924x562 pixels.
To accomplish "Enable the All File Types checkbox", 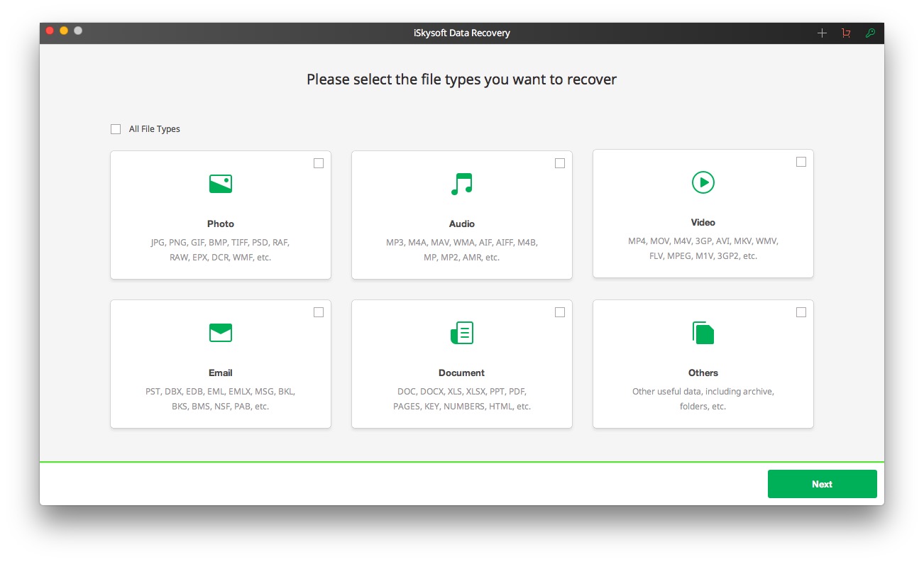I will pos(116,129).
